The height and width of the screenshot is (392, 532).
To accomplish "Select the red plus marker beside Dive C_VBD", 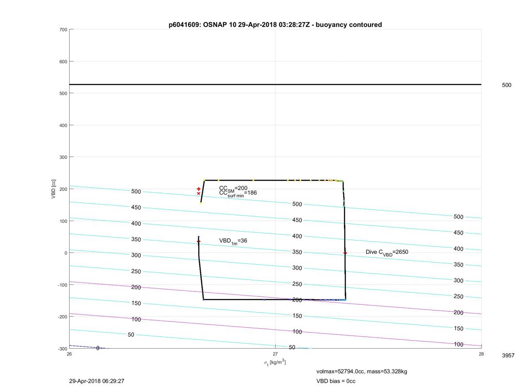I will (x=345, y=253).
